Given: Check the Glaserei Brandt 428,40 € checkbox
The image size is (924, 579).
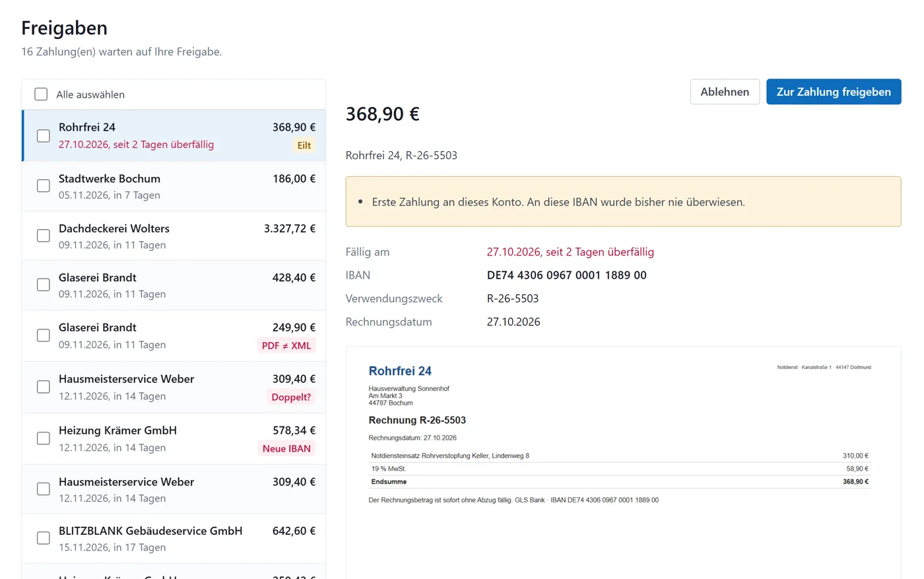Looking at the screenshot, I should click(x=44, y=285).
